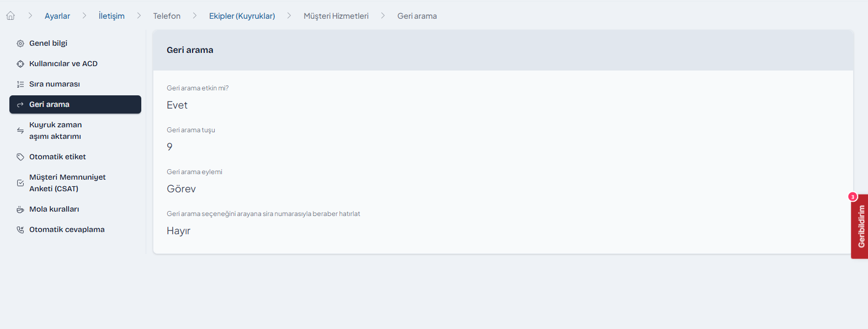Click the Telefon breadcrumb item

click(167, 16)
